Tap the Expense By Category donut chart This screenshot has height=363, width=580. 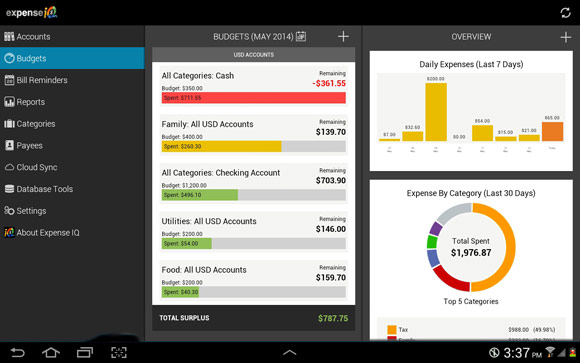tap(471, 247)
